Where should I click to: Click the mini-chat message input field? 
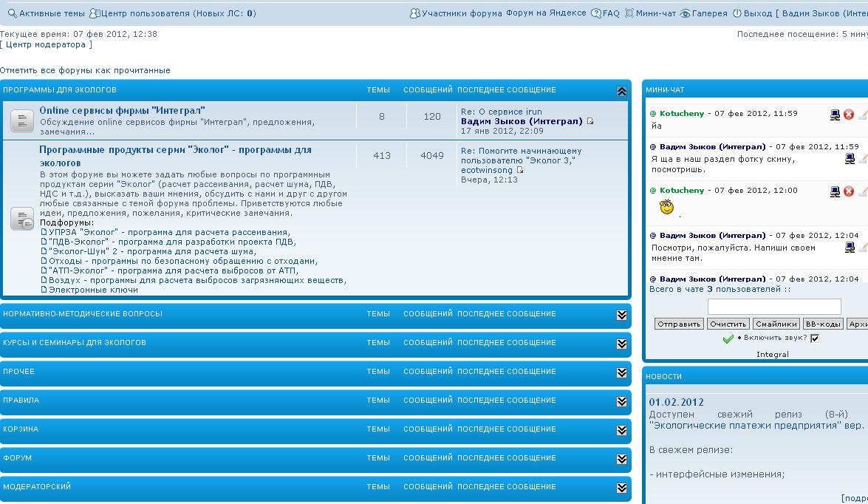774,306
